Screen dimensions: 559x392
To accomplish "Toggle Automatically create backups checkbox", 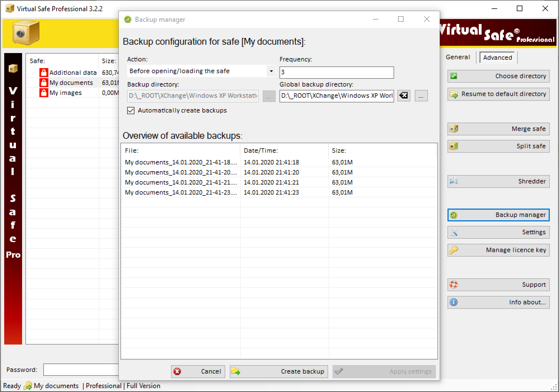I will click(131, 111).
